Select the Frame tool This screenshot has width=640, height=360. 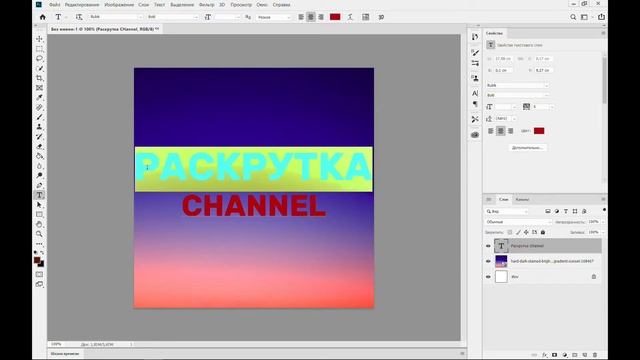[39, 88]
